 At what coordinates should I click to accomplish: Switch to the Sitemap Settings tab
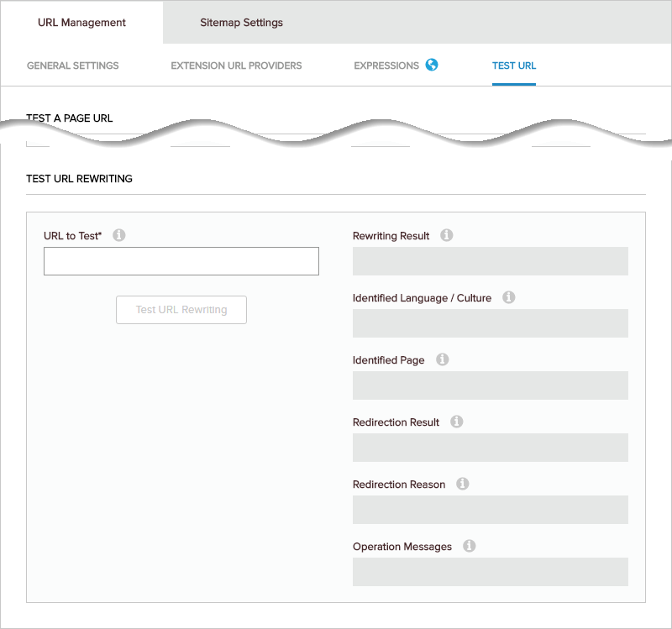pos(241,23)
